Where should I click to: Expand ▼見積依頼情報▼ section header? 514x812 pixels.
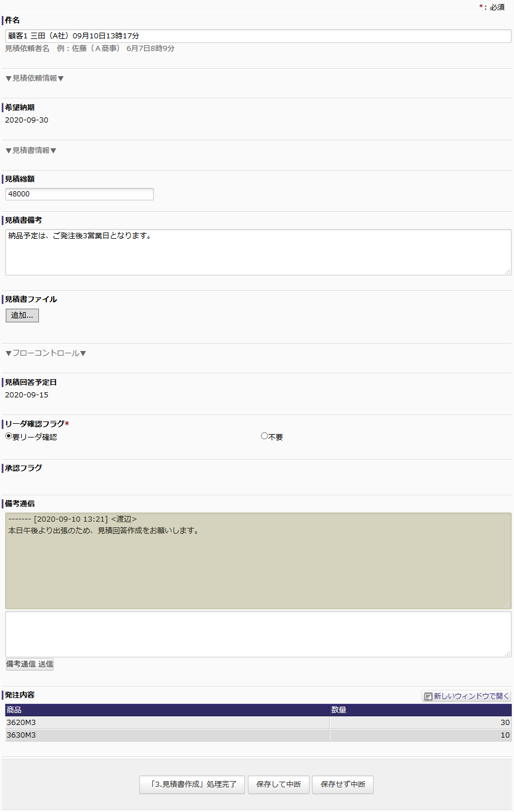[34, 78]
